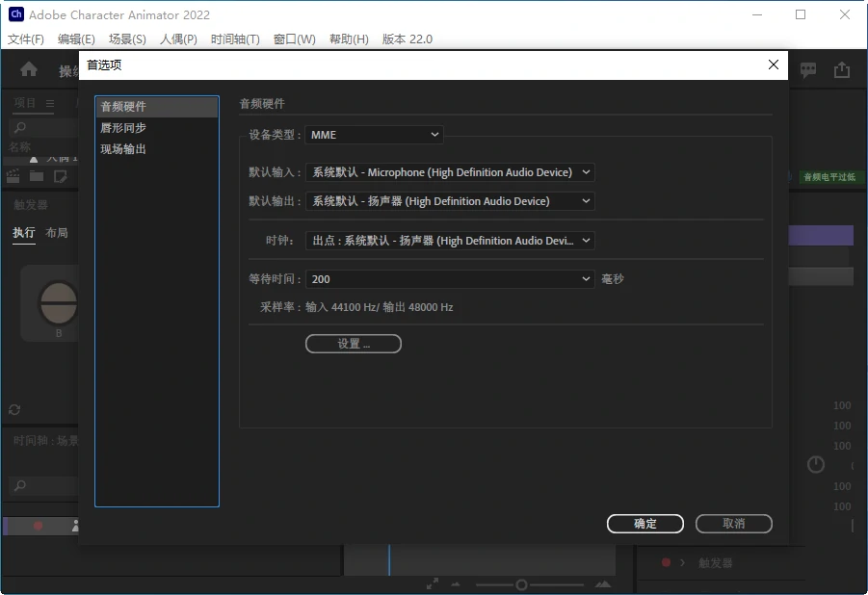
Task: Open the 时钟 clock source dropdown
Action: [450, 241]
